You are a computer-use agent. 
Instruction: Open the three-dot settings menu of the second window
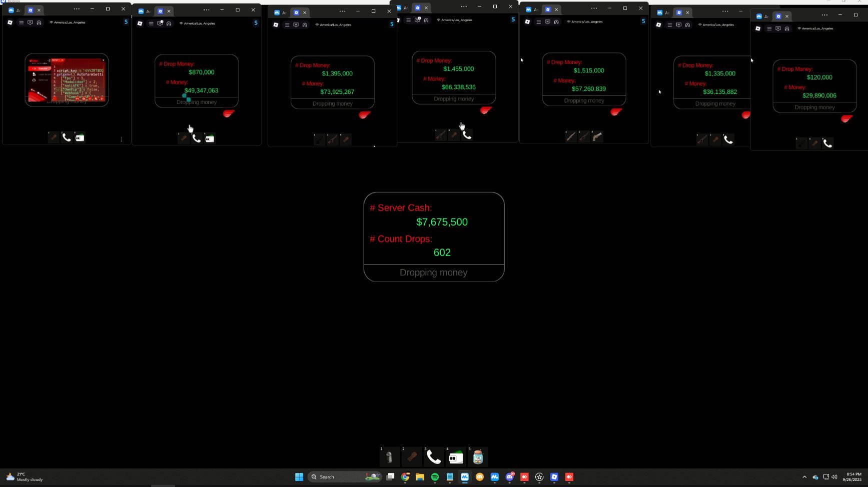(207, 9)
